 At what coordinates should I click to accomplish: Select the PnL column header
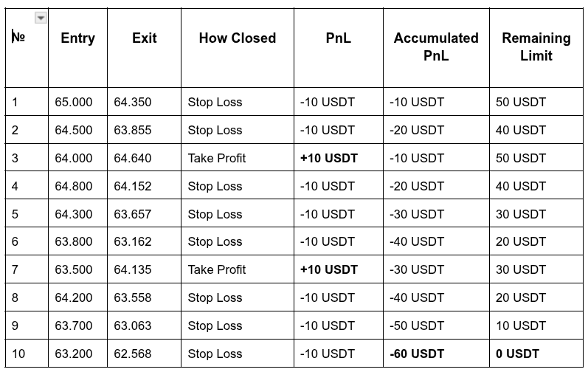coord(338,38)
